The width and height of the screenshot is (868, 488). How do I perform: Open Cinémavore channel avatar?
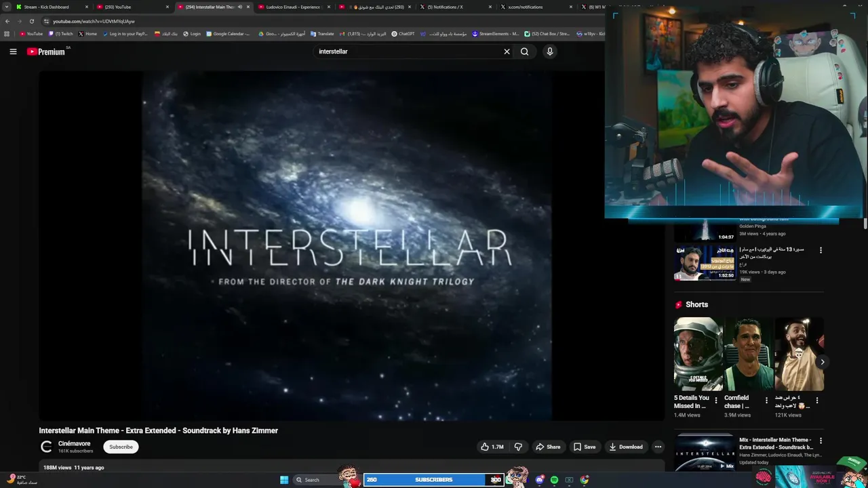[x=46, y=447]
